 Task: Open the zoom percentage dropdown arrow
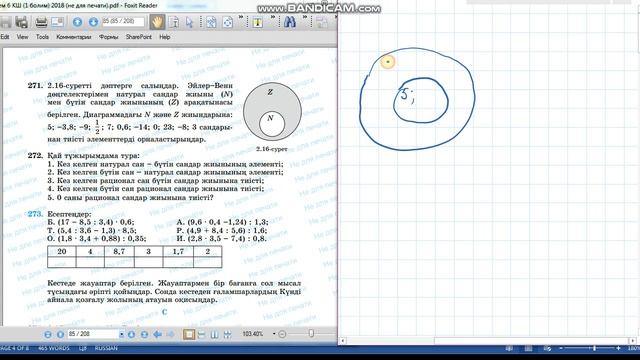(x=274, y=334)
